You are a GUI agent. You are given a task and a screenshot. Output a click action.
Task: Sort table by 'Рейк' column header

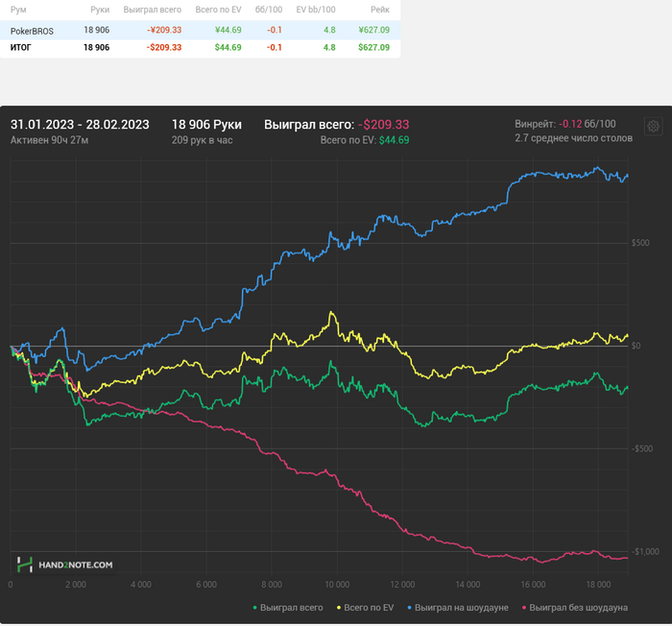(380, 10)
